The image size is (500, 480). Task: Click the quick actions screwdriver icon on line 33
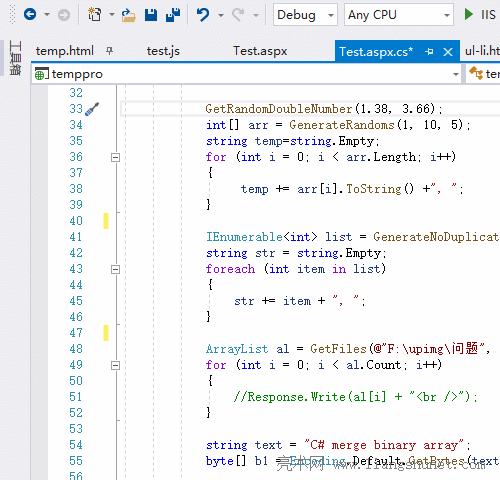[92, 109]
